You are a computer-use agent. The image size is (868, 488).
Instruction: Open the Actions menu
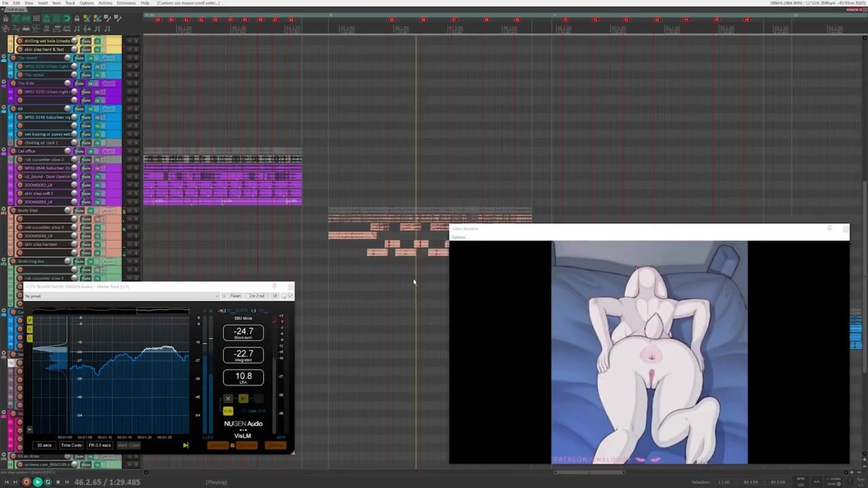coord(105,3)
